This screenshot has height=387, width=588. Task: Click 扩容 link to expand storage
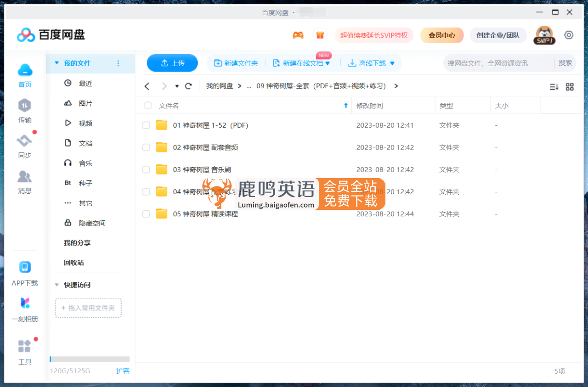123,371
